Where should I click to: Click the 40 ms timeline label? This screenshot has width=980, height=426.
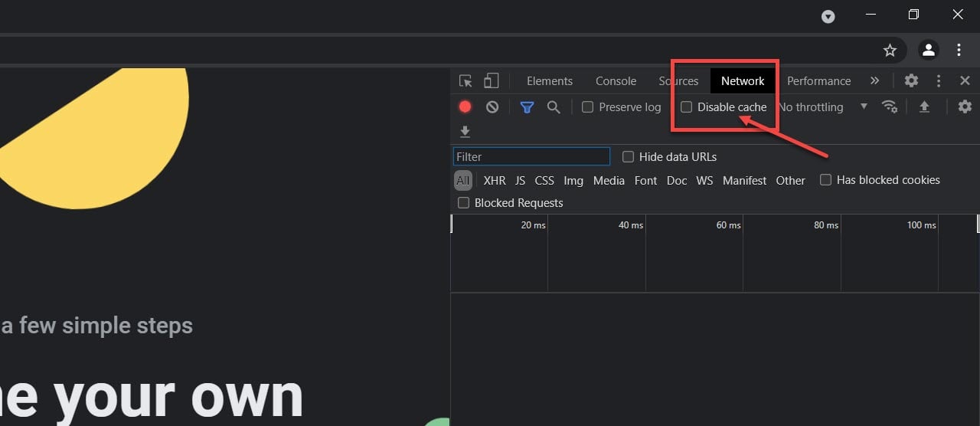[x=631, y=225]
